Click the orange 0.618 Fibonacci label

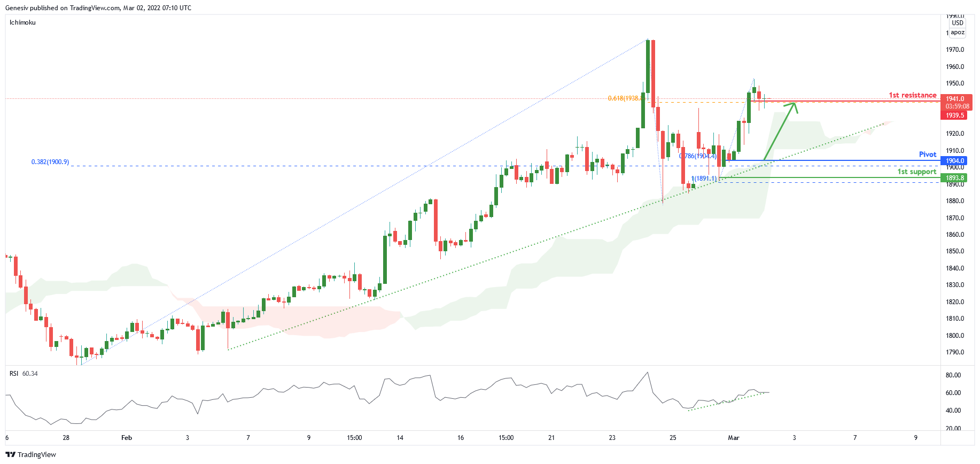[624, 98]
